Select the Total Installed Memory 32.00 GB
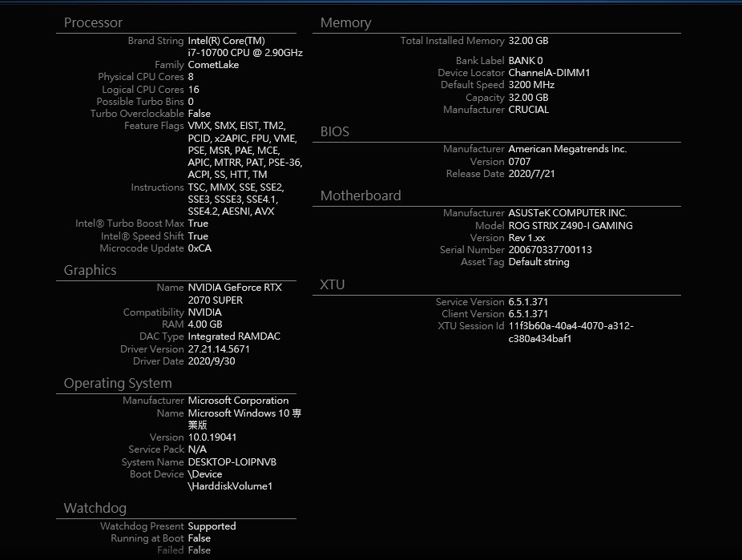This screenshot has width=742, height=560. 528,41
